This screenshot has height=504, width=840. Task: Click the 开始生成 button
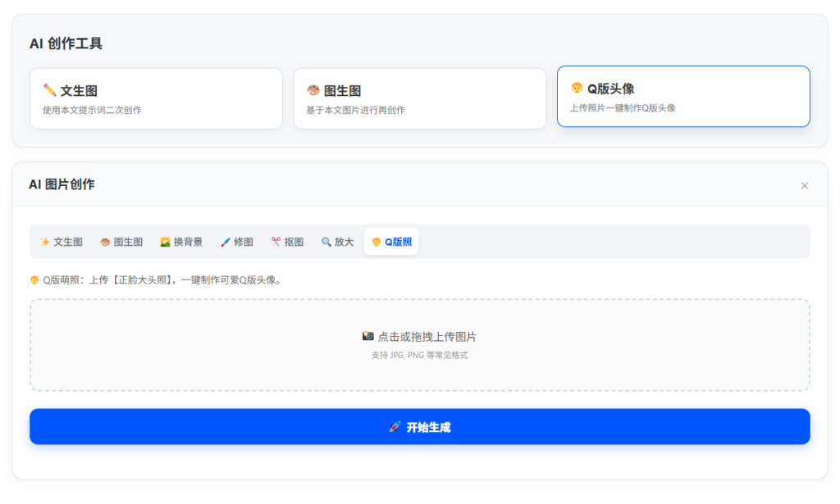tap(420, 426)
